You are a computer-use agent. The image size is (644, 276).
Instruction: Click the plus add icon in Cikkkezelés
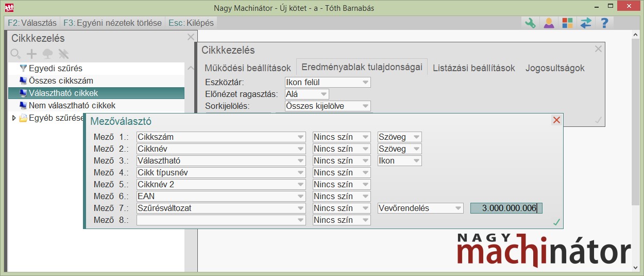[x=32, y=54]
